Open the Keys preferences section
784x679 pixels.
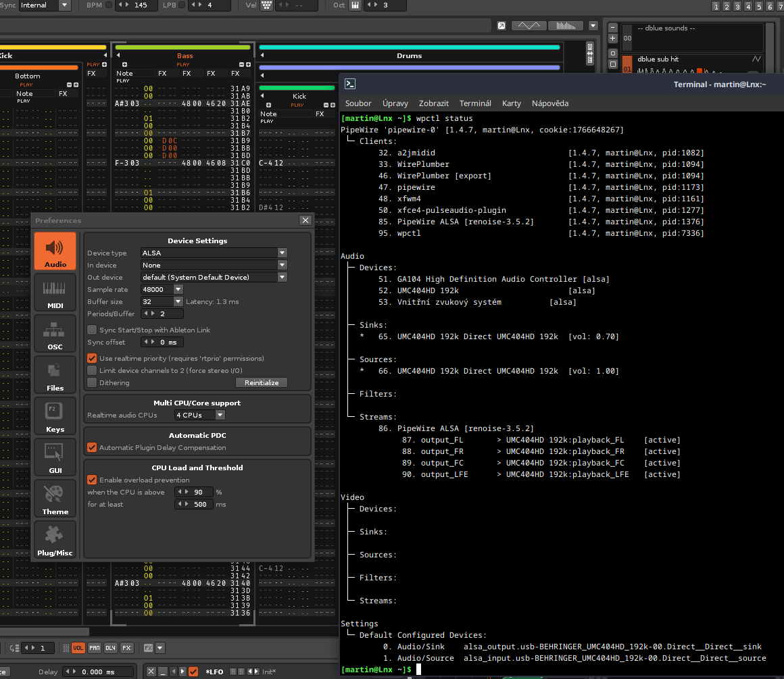[55, 417]
